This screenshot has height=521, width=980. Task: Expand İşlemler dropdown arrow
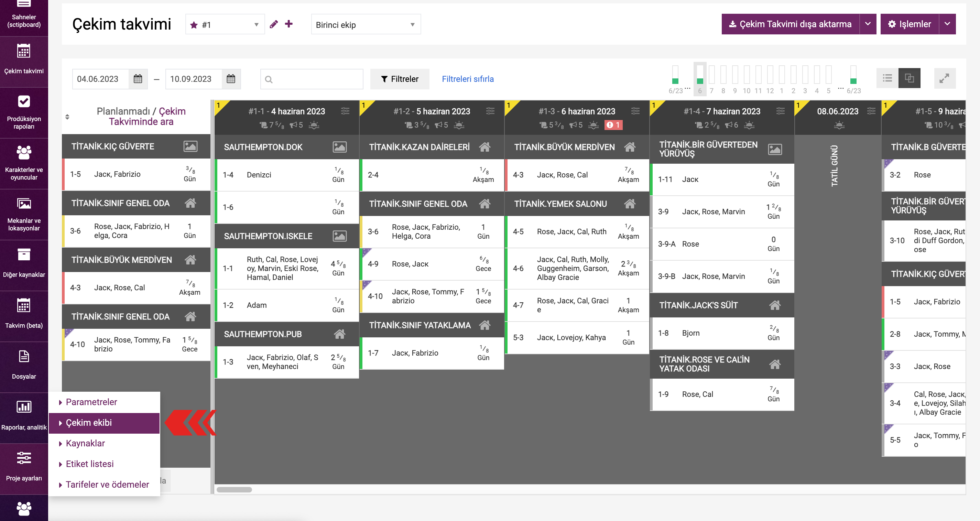point(947,24)
